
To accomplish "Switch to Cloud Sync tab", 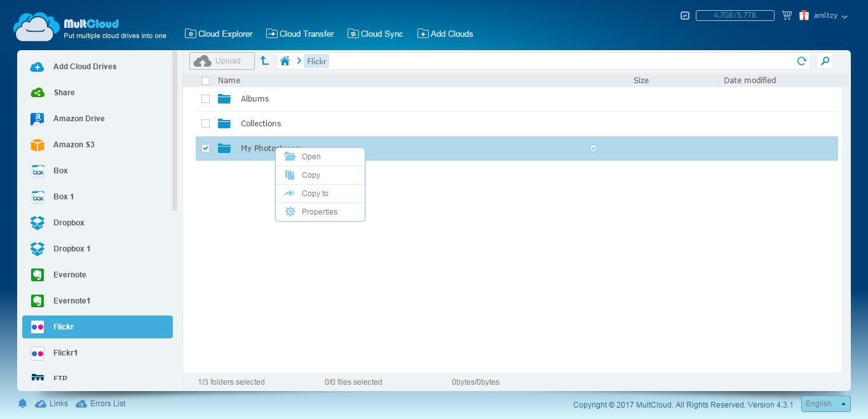I will click(375, 34).
